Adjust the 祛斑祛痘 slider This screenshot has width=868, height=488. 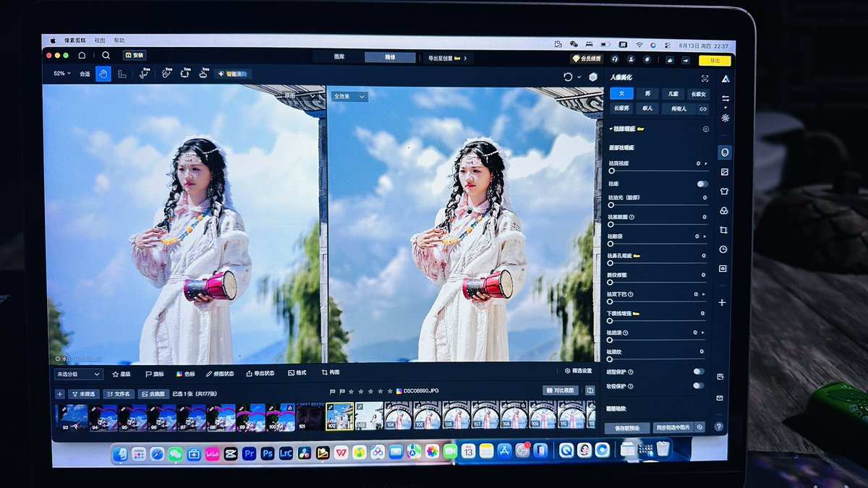coord(658,171)
